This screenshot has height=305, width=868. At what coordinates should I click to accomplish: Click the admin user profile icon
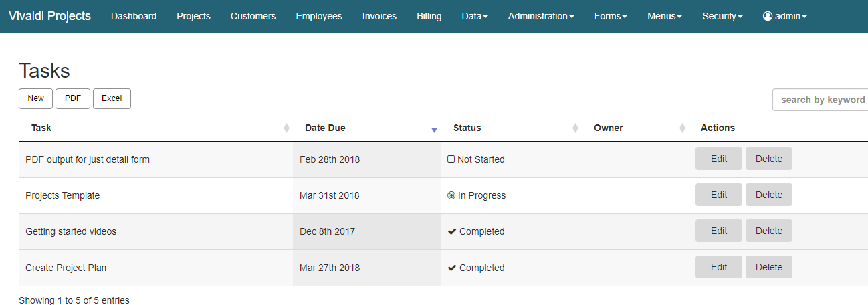(x=768, y=16)
